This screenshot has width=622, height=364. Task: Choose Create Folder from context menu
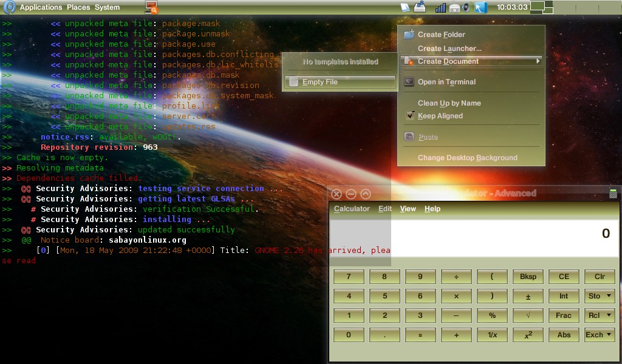471,35
